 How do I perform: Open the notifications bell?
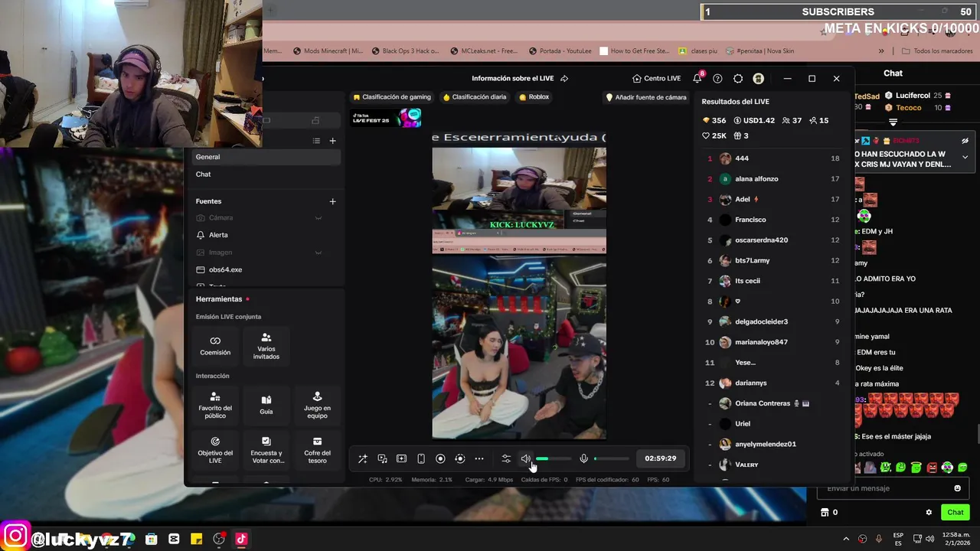coord(697,79)
